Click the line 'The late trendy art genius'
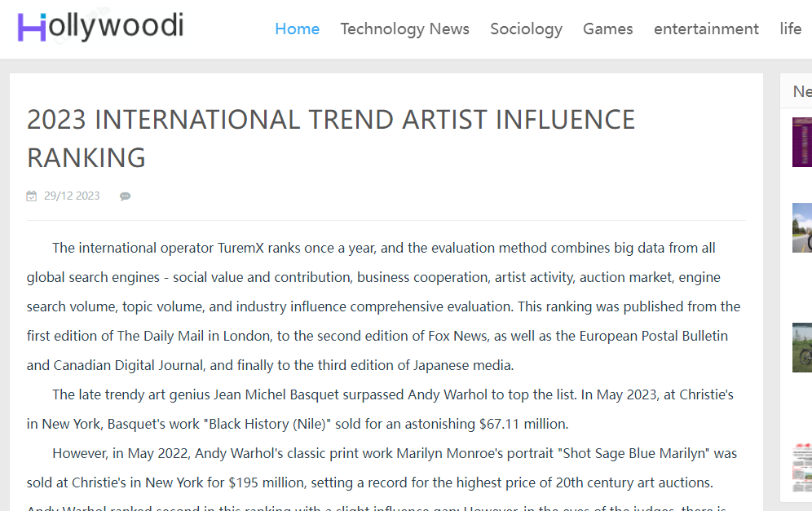 [x=392, y=394]
